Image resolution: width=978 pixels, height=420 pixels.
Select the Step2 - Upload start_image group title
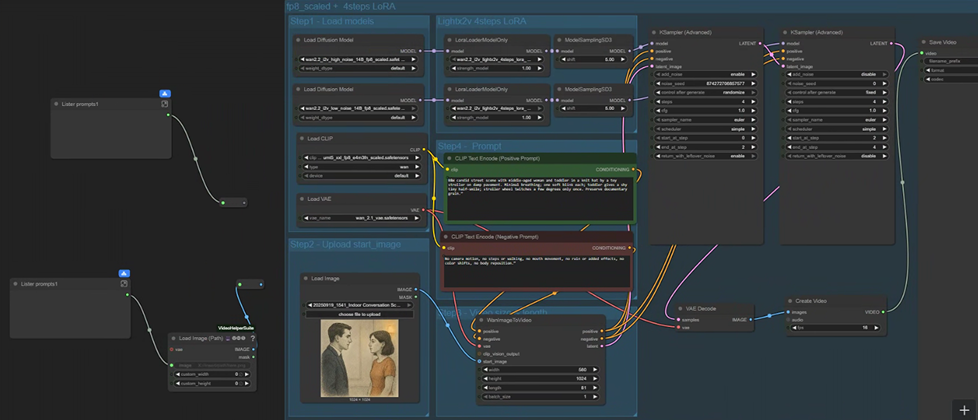[345, 244]
